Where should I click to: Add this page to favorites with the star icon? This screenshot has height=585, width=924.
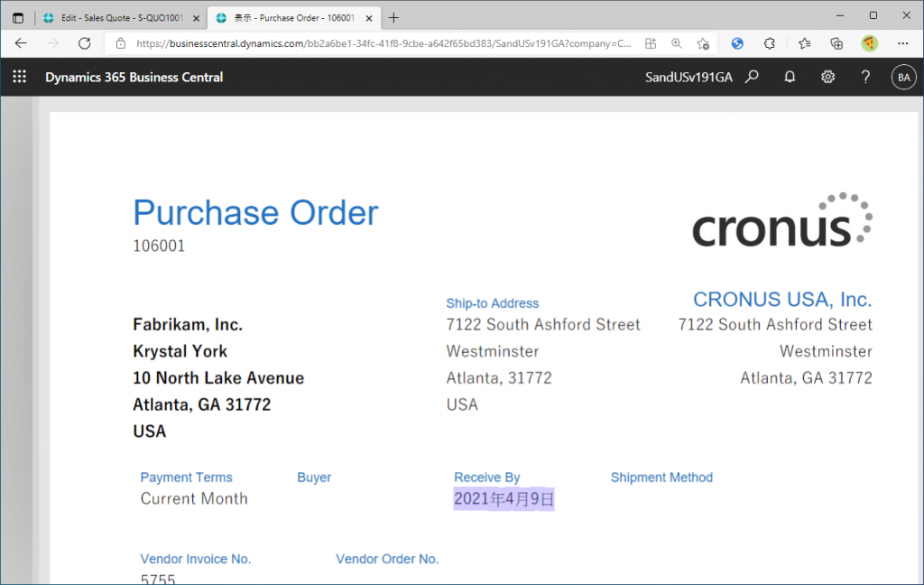pos(703,43)
